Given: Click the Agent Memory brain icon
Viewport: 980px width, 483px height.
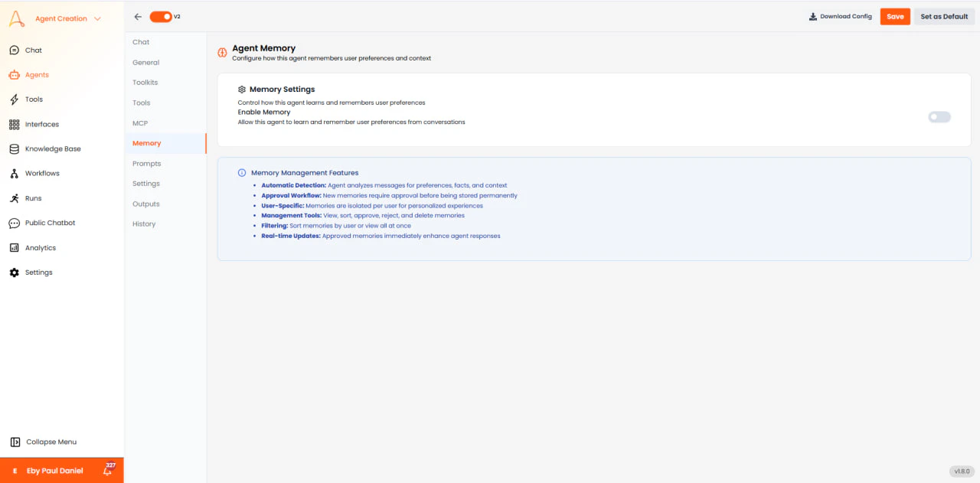Looking at the screenshot, I should pos(223,53).
